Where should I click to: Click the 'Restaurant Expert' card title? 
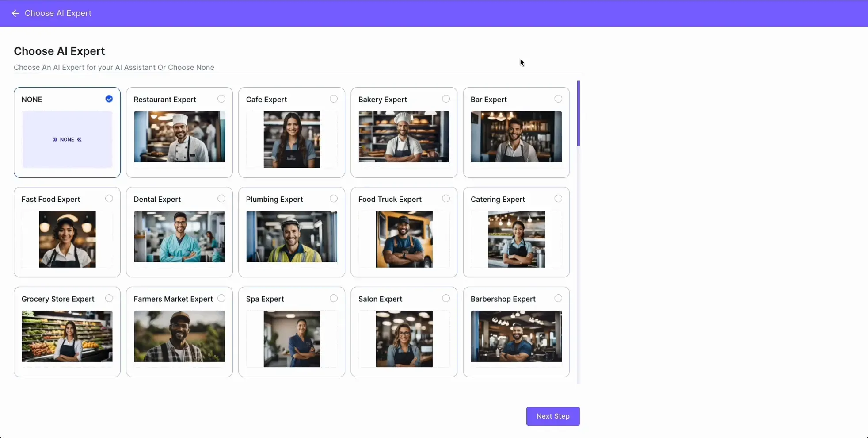click(165, 100)
